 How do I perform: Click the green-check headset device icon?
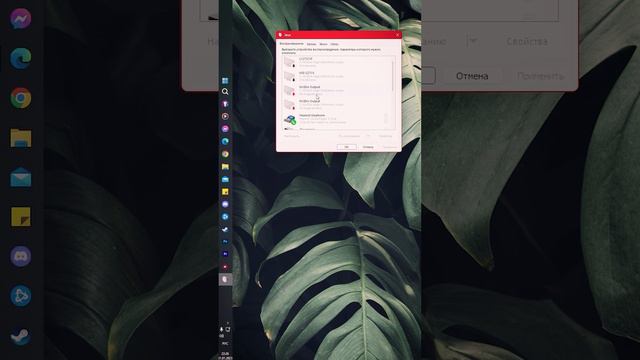290,120
